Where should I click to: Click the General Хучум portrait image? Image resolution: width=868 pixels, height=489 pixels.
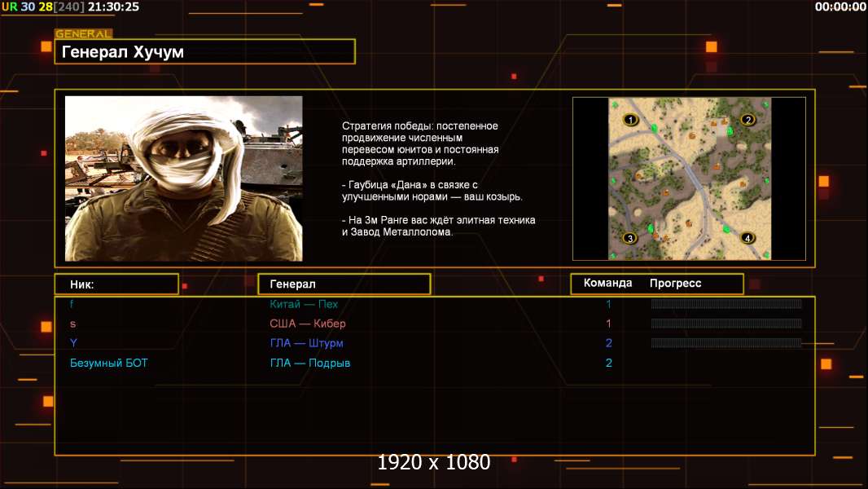183,178
